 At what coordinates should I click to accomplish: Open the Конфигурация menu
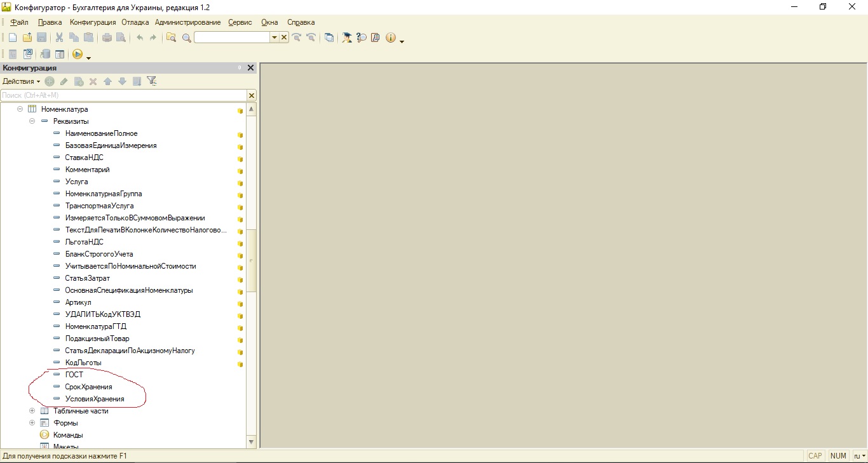pos(93,22)
